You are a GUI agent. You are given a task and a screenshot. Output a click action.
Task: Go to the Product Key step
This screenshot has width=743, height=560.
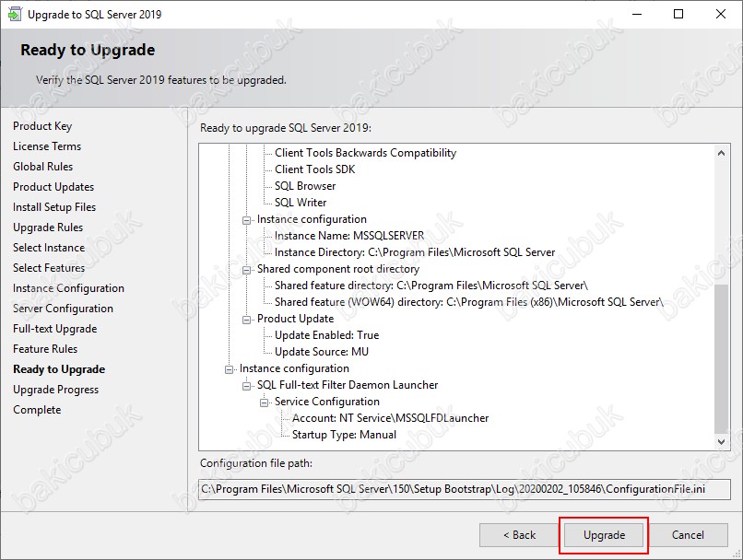coord(42,126)
